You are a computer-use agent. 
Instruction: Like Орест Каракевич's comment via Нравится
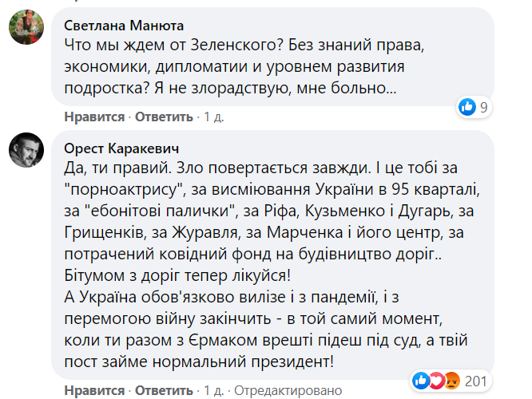[x=94, y=390]
